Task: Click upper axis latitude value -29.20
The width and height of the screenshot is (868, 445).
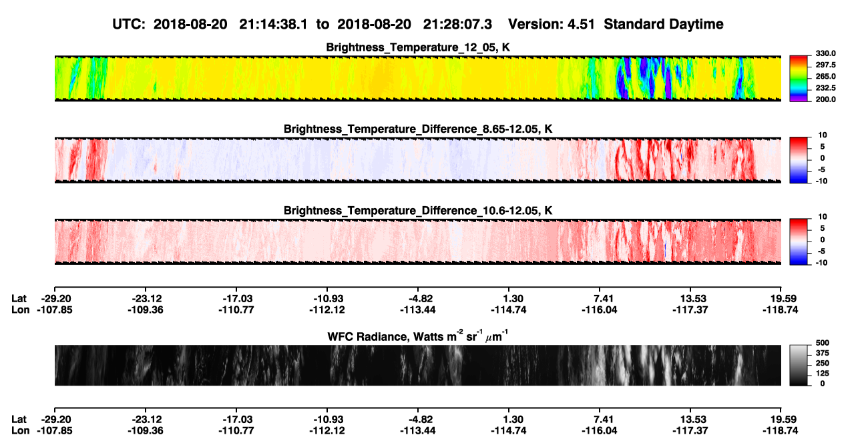Action: pos(55,298)
